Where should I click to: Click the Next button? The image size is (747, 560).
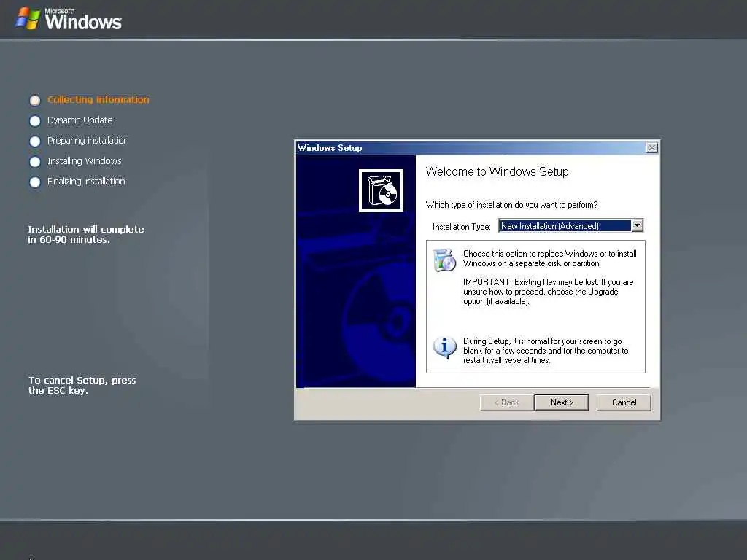click(562, 402)
